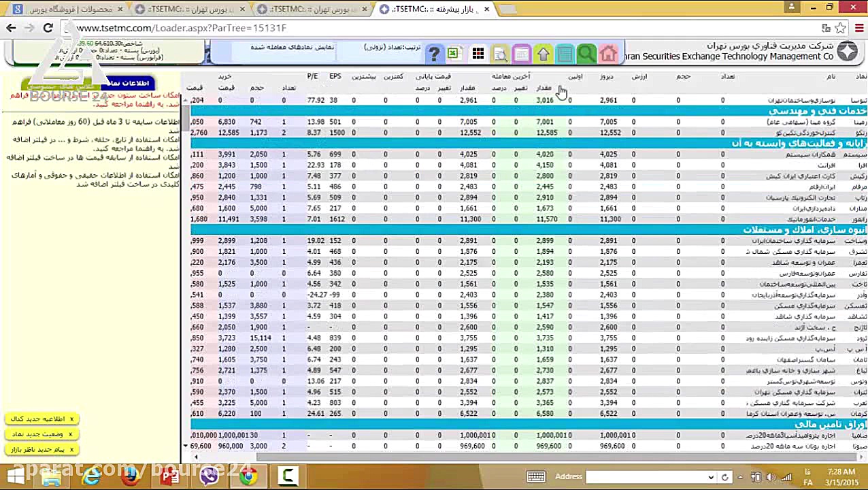868x490 pixels.
Task: Open File Explorer from the taskbar
Action: click(x=51, y=476)
